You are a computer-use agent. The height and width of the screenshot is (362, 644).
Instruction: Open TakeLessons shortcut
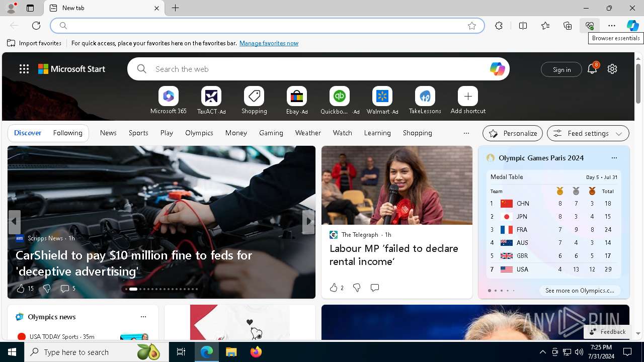point(425,101)
